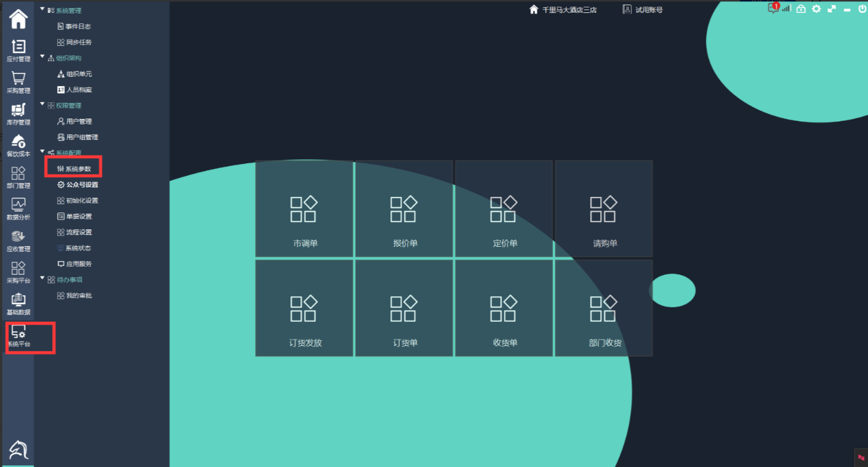868x467 pixels.
Task: Collapse the 权限管理 tree group
Action: (x=42, y=105)
